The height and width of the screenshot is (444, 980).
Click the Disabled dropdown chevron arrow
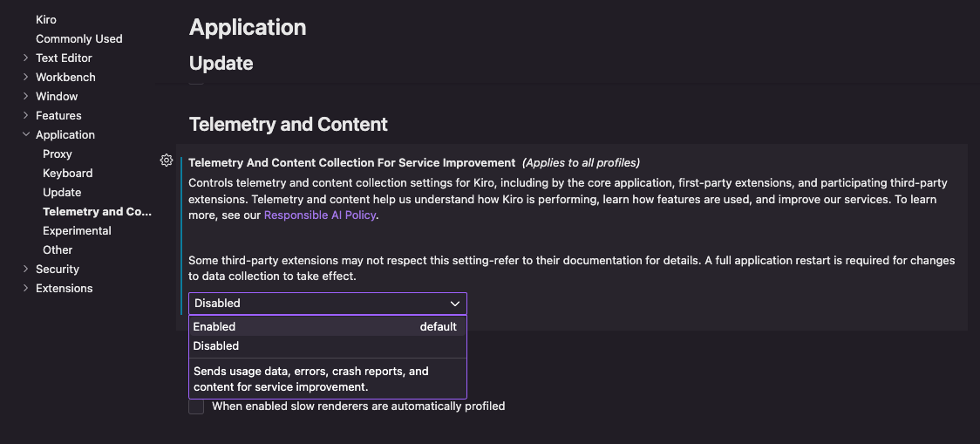click(455, 304)
